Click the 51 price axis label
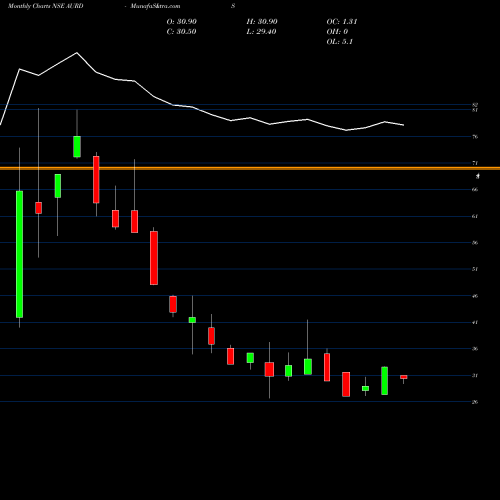The width and height of the screenshot is (500, 500). pyautogui.click(x=475, y=269)
